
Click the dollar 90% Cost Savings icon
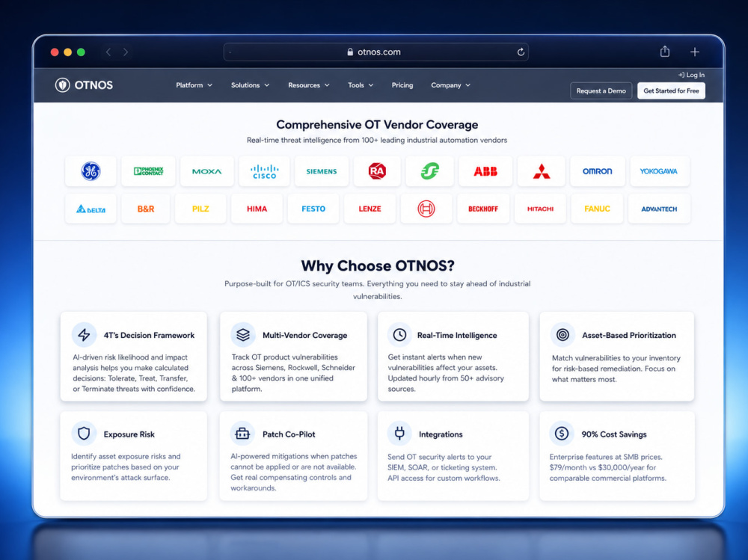coord(562,434)
